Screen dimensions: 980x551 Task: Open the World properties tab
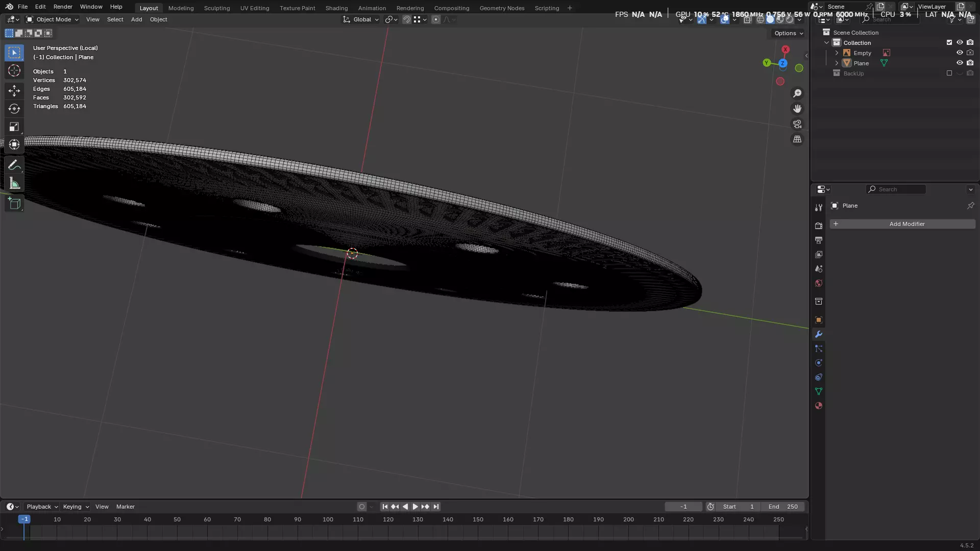[819, 283]
